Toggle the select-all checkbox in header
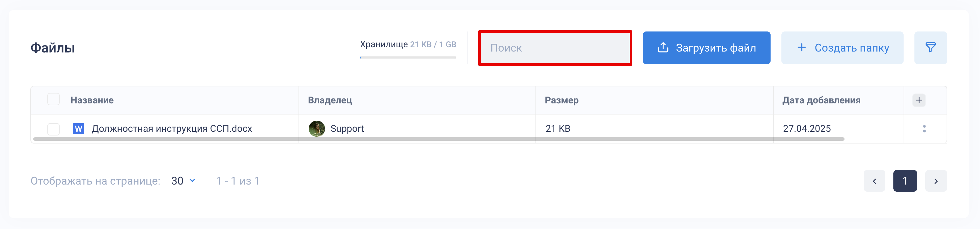This screenshot has height=229, width=980. pyautogui.click(x=53, y=99)
